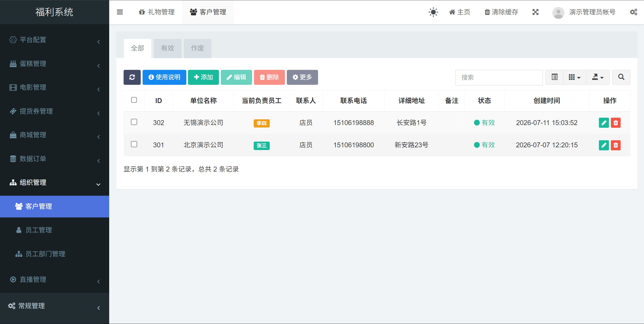Delete row 302 with red trash icon

[x=616, y=123]
